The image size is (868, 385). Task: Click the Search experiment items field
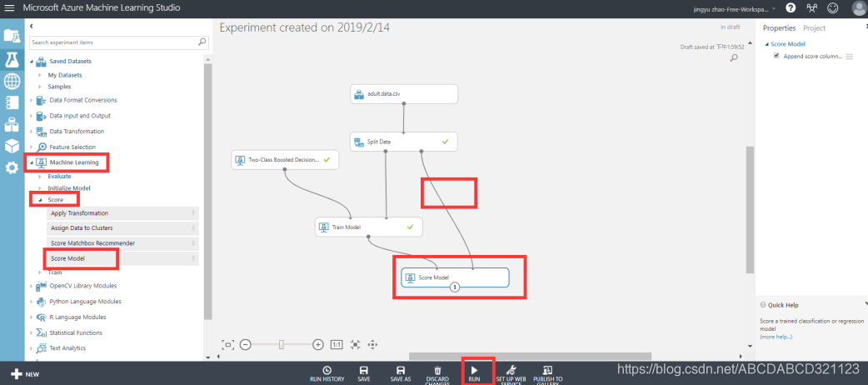(x=113, y=42)
